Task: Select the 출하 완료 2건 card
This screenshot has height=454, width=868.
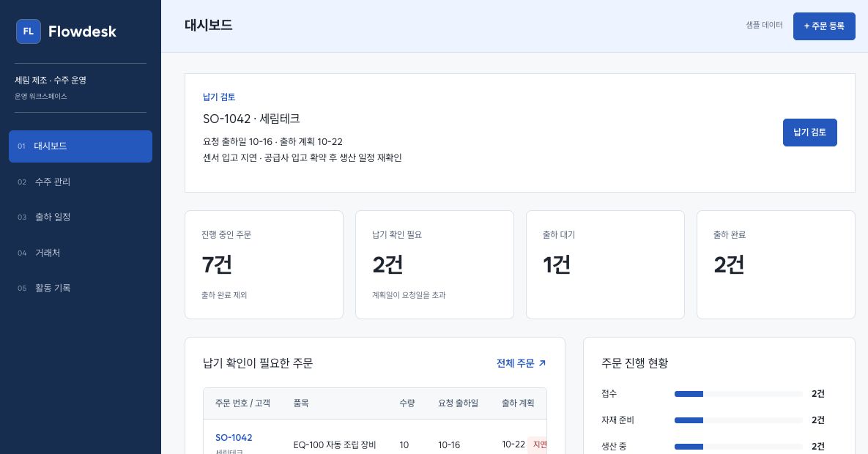Action: [x=776, y=264]
